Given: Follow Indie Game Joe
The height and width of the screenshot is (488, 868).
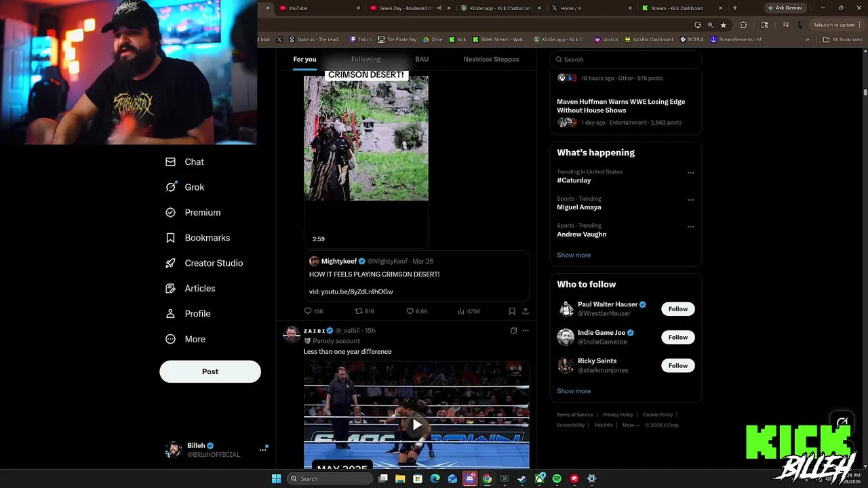Looking at the screenshot, I should pos(678,338).
